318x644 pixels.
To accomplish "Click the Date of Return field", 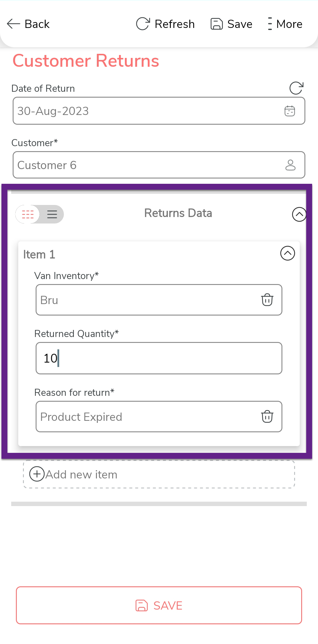I will click(147, 111).
